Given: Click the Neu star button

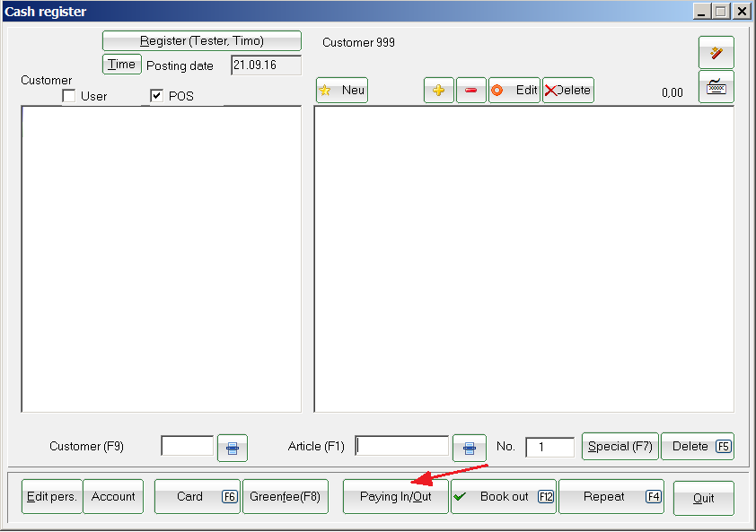Looking at the screenshot, I should (x=342, y=90).
